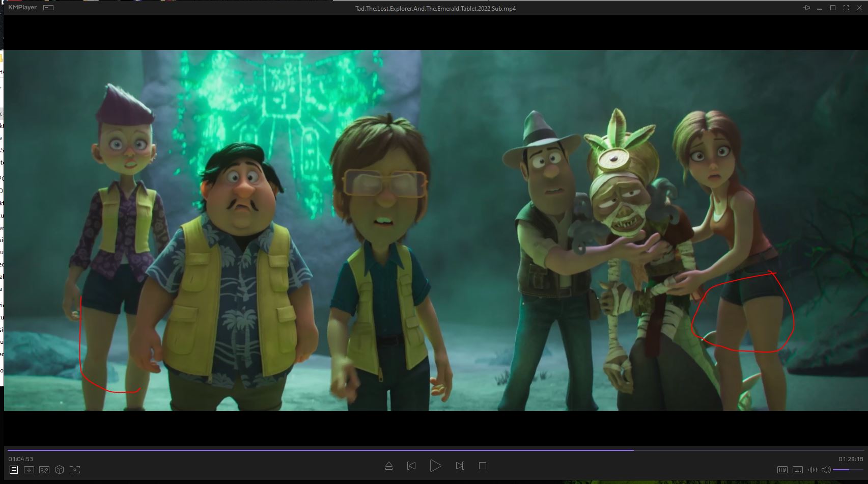Enable VR headset viewing mode
The width and height of the screenshot is (868, 484).
coord(44,470)
